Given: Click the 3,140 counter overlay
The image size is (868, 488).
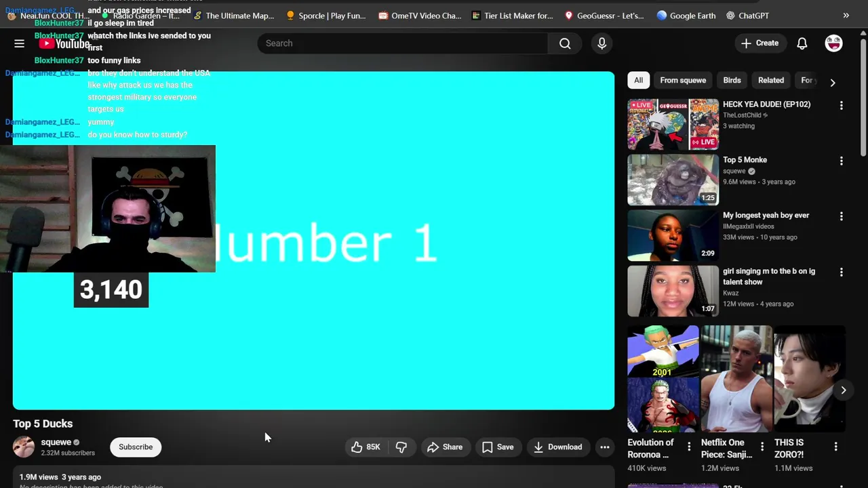Looking at the screenshot, I should pyautogui.click(x=111, y=290).
